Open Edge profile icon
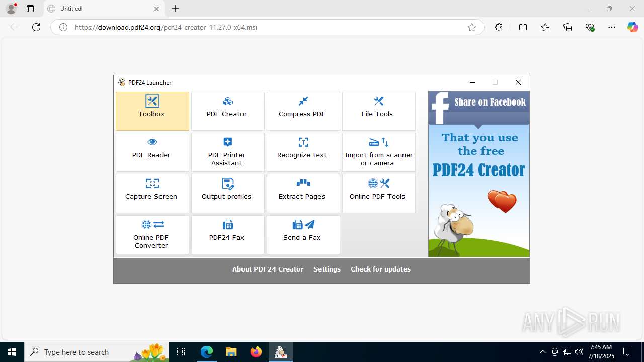Image resolution: width=644 pixels, height=362 pixels. pyautogui.click(x=11, y=8)
